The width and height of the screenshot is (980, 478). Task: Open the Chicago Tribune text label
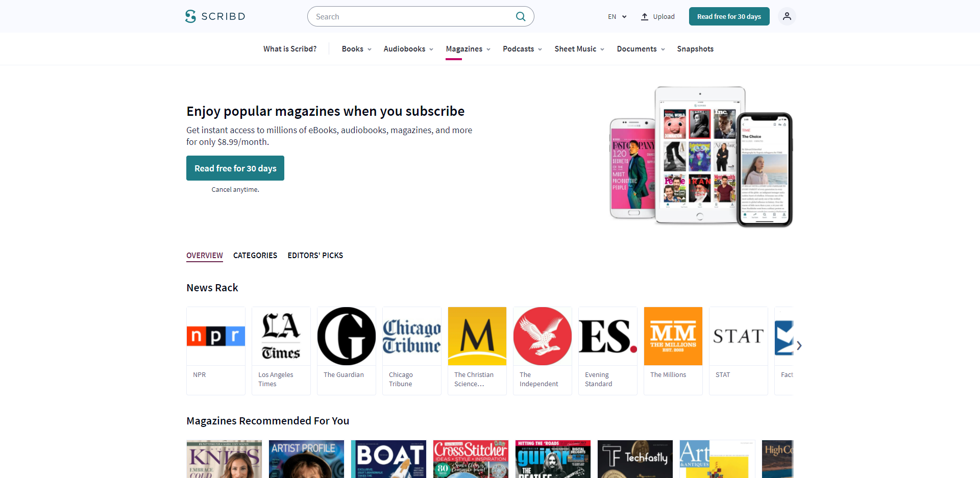[x=401, y=380]
